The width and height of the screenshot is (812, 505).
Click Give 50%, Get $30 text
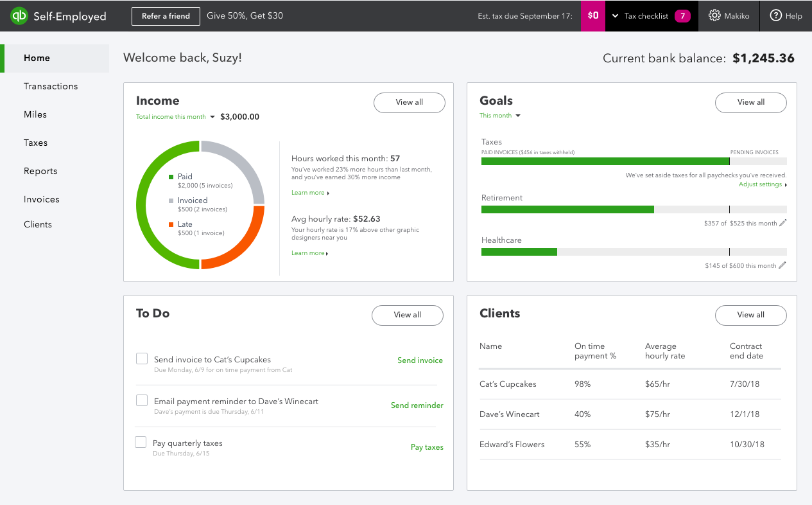(245, 16)
